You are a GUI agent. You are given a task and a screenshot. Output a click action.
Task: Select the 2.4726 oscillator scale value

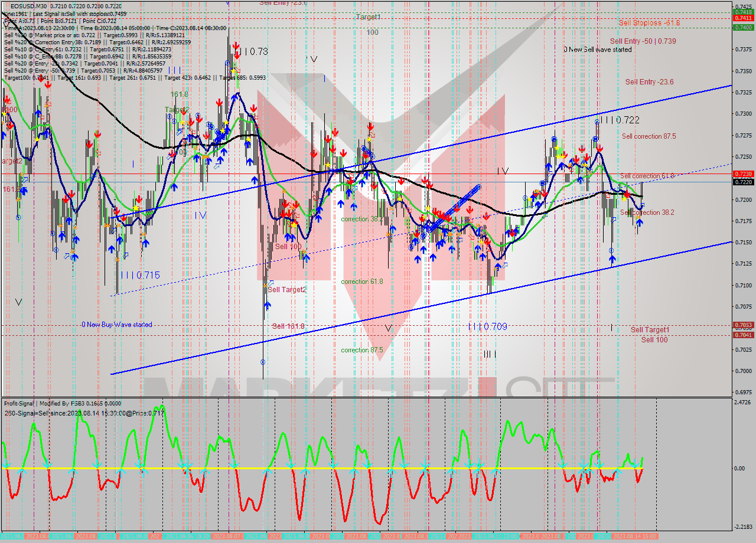pos(742,402)
